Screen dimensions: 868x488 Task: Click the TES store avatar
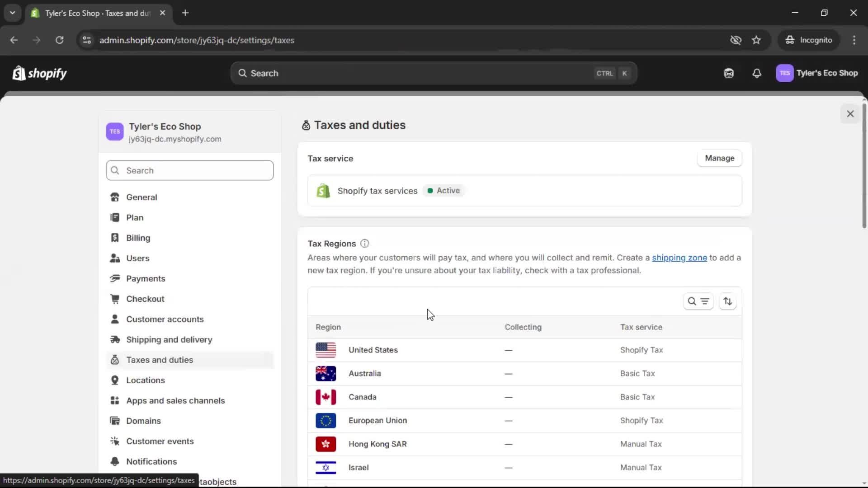point(785,73)
